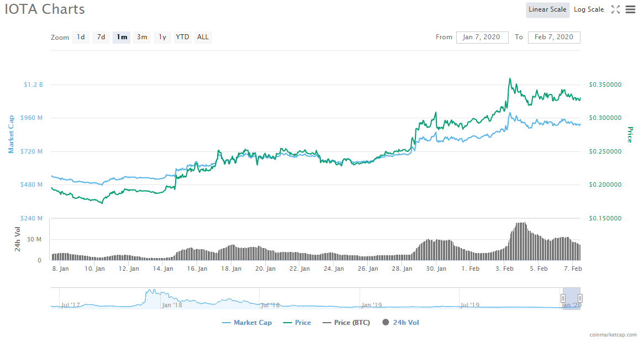
Task: Click the Jan '19 navigator label
Action: click(372, 305)
